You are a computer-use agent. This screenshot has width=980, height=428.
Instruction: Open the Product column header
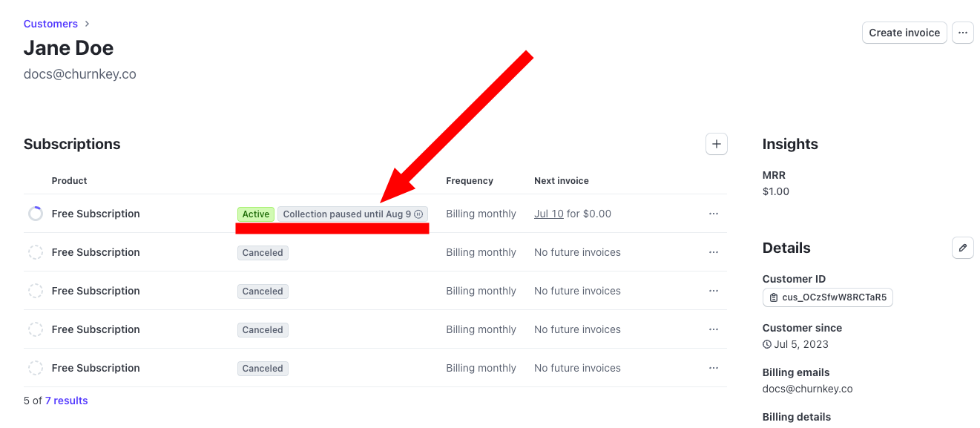tap(69, 180)
